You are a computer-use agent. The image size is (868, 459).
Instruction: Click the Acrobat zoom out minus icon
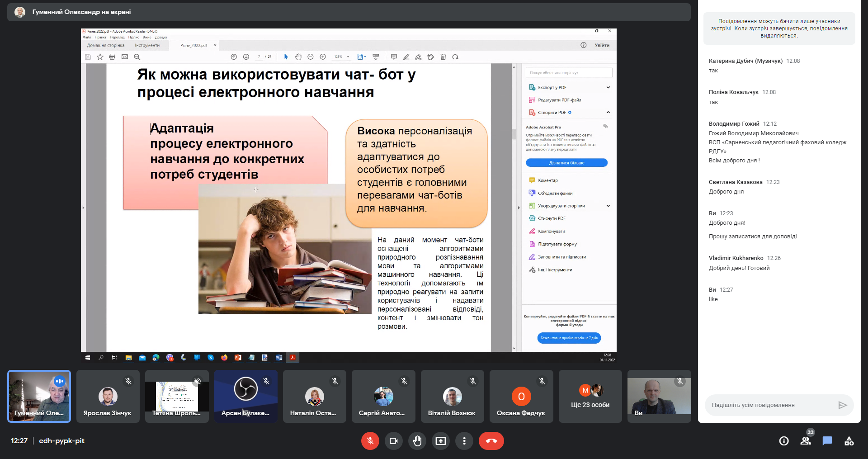[x=311, y=57]
